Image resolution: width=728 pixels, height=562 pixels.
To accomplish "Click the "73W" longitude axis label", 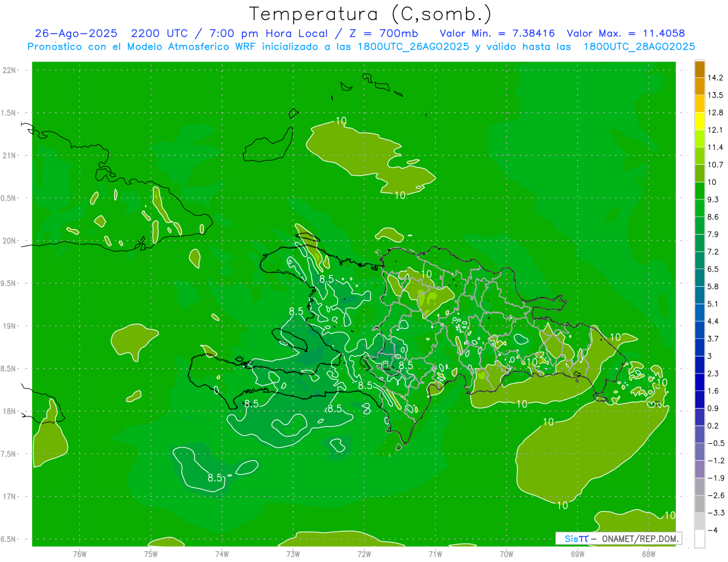I will pos(293,554).
